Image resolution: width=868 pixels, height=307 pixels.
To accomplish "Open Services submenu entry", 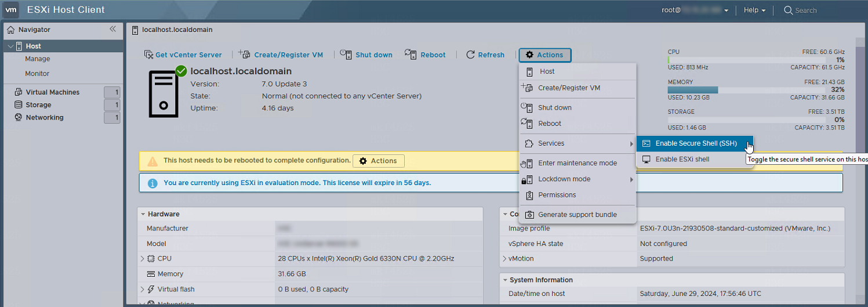I will [578, 143].
